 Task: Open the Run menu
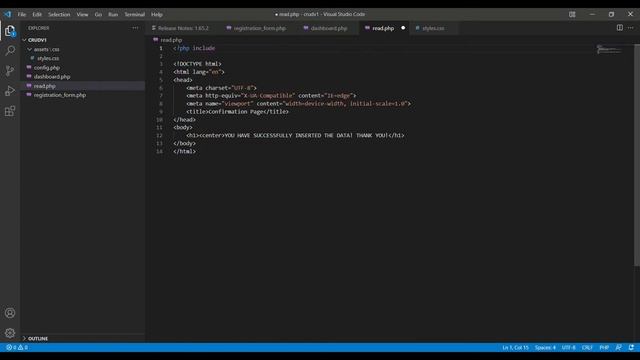coord(113,14)
